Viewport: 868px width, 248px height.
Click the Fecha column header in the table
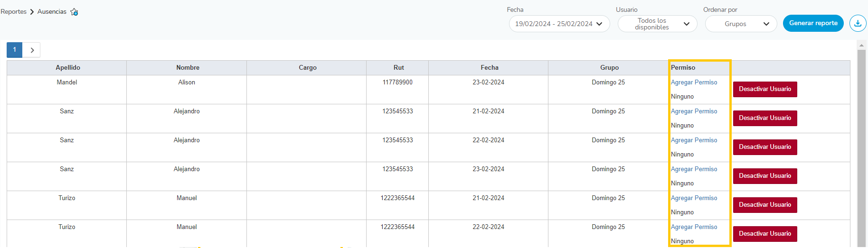point(489,68)
